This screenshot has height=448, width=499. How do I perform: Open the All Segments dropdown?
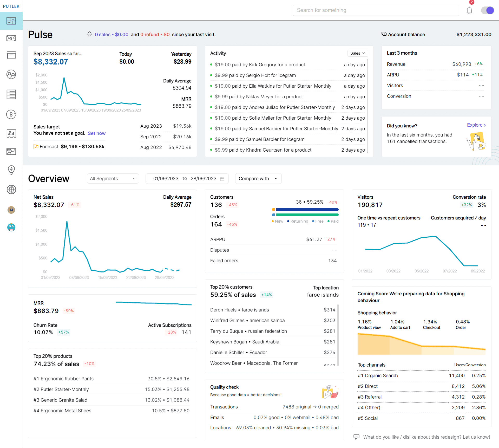(113, 179)
